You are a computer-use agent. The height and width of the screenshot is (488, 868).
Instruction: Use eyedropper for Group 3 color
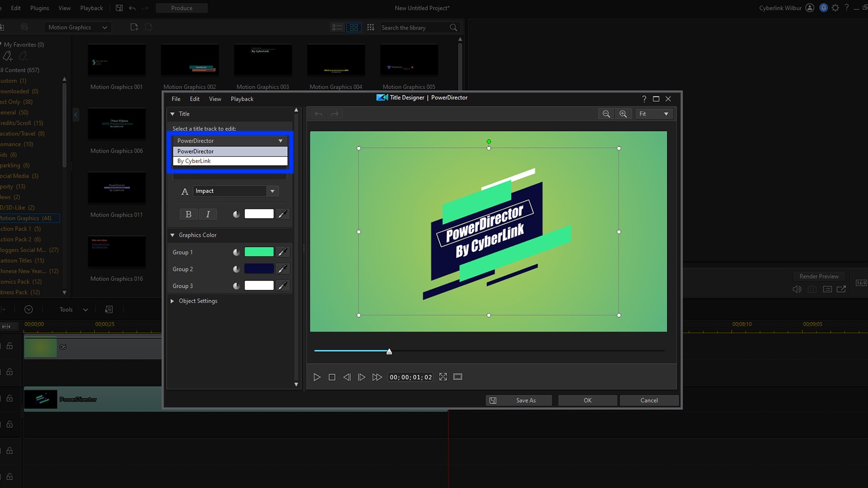point(282,286)
